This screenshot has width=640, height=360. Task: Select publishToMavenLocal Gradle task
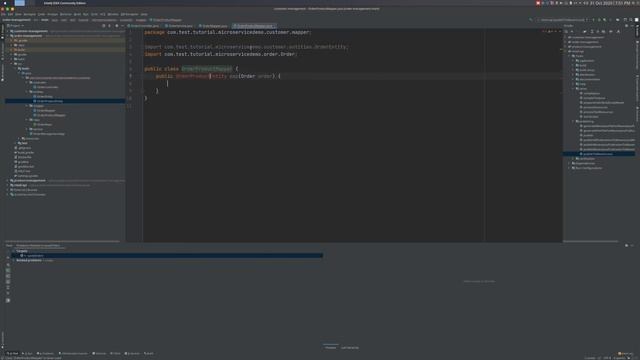click(x=598, y=154)
